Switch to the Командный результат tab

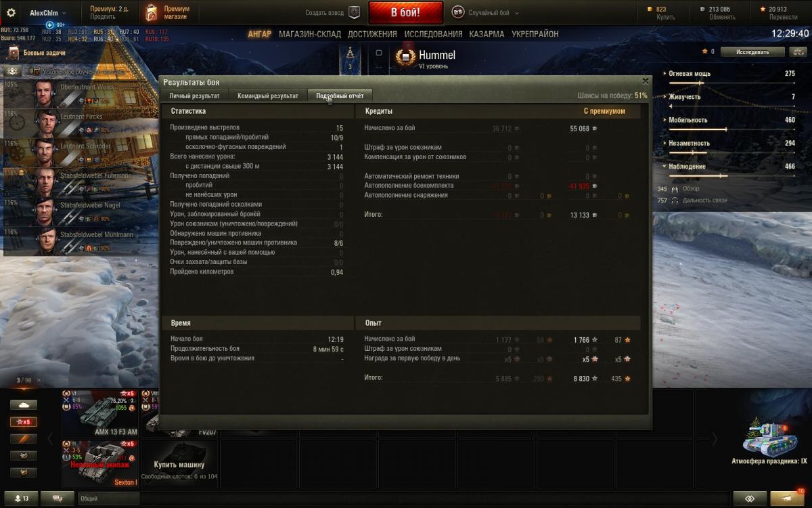pos(268,96)
